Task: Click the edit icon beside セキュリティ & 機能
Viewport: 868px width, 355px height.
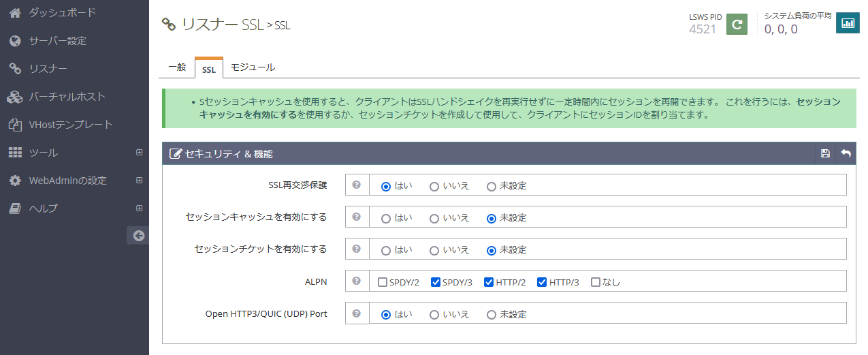Action: click(175, 154)
